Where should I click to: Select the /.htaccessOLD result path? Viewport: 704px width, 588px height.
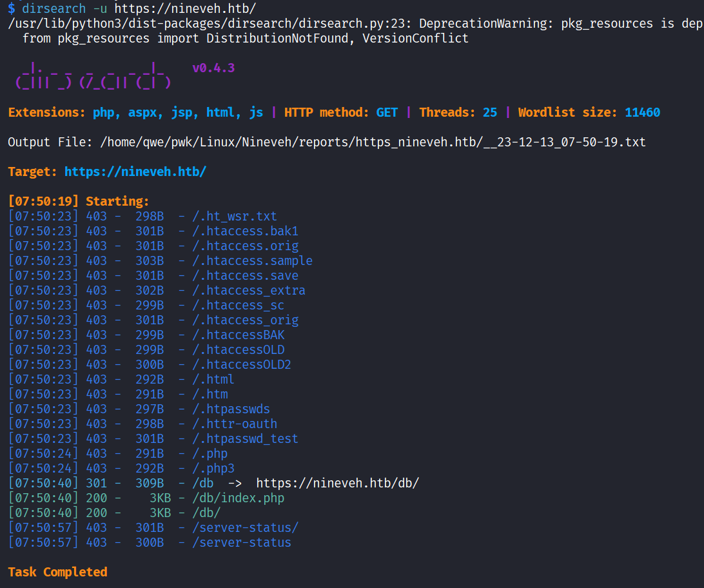tap(239, 349)
